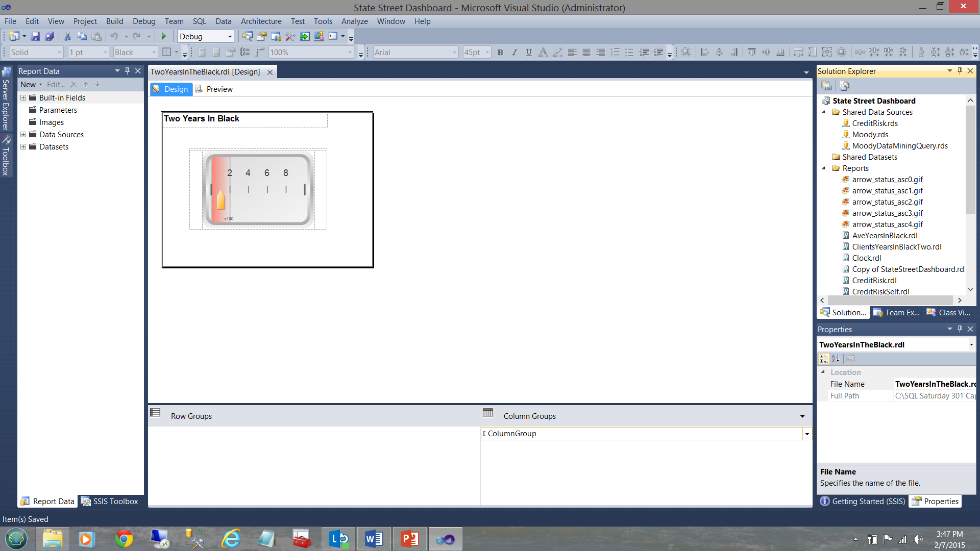Open Chrome from the taskbar

point(124,539)
